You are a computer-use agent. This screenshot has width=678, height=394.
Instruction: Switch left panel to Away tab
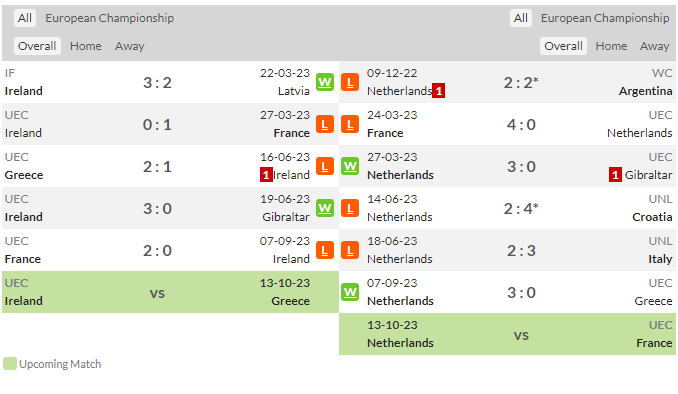click(130, 46)
